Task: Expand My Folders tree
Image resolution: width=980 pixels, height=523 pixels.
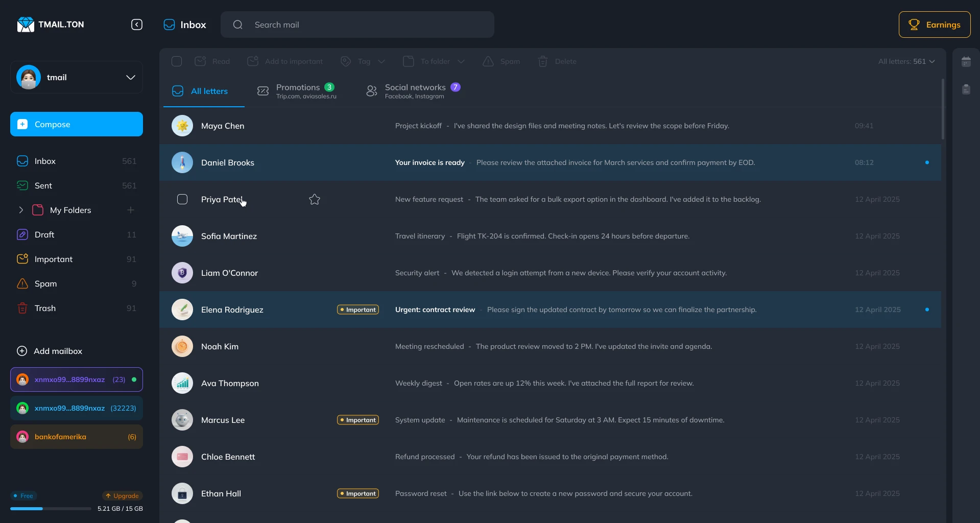Action: (21, 210)
